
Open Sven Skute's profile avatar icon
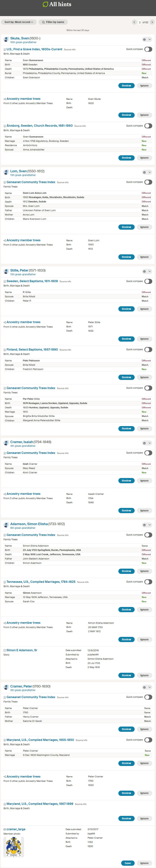[x=6, y=39]
